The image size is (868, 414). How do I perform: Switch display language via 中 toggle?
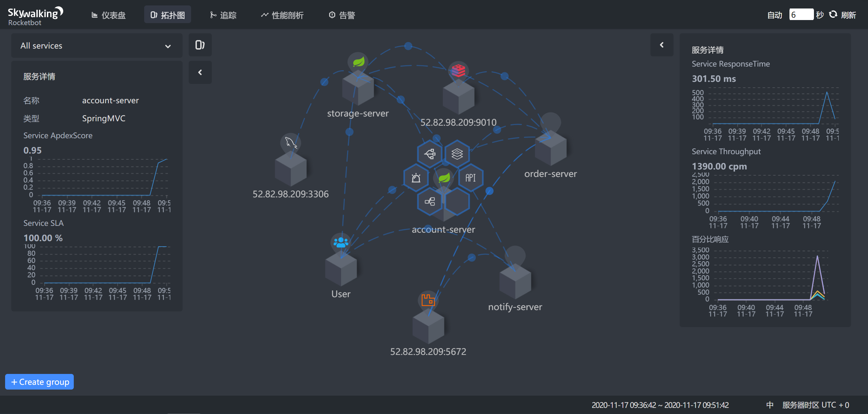tap(770, 405)
